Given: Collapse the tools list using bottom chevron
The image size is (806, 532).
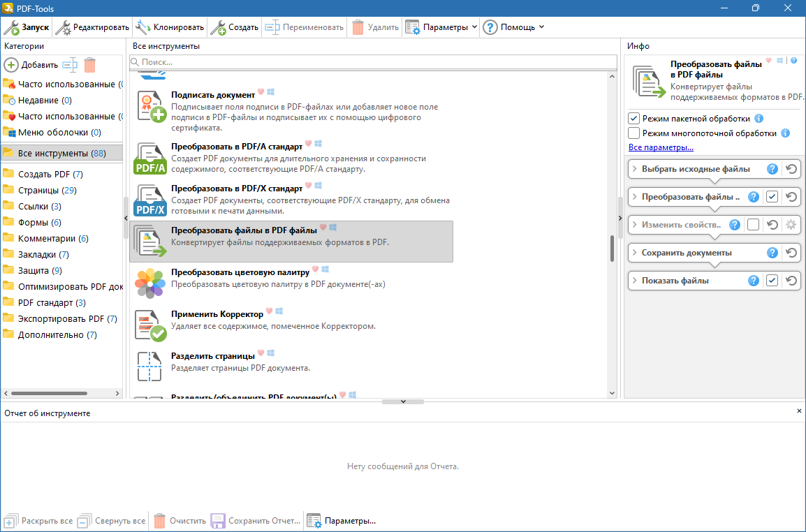Looking at the screenshot, I should (403, 401).
